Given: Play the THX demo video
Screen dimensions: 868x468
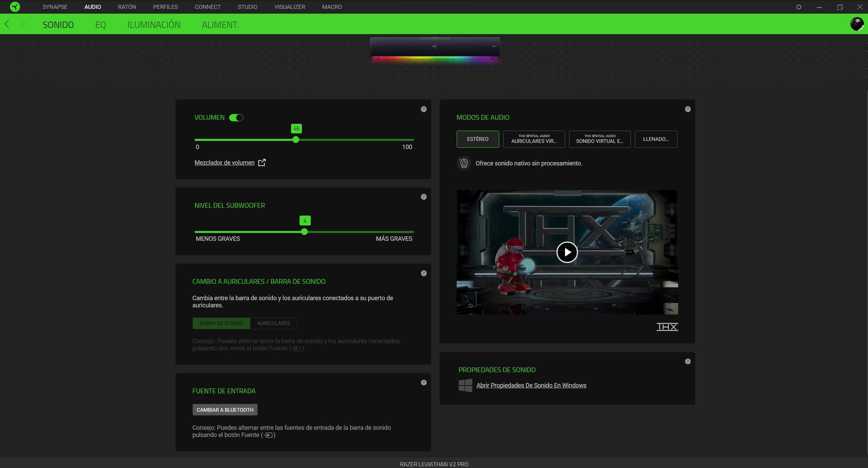Looking at the screenshot, I should pyautogui.click(x=567, y=252).
